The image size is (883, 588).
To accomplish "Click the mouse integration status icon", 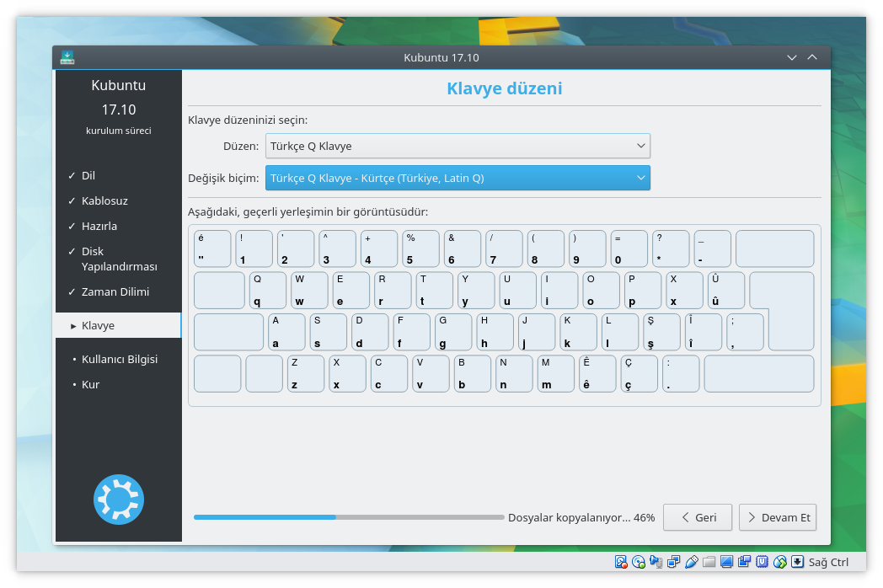I will tap(780, 562).
